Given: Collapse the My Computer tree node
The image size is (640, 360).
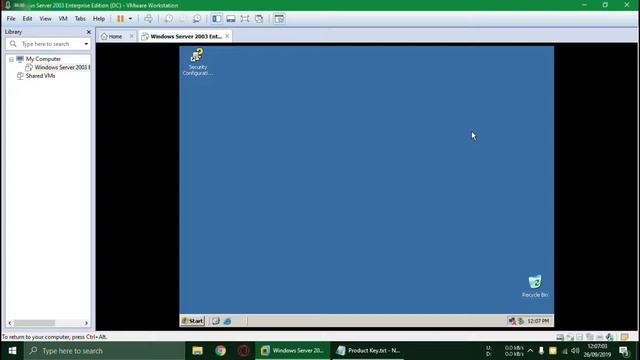Looking at the screenshot, I should 11,60.
